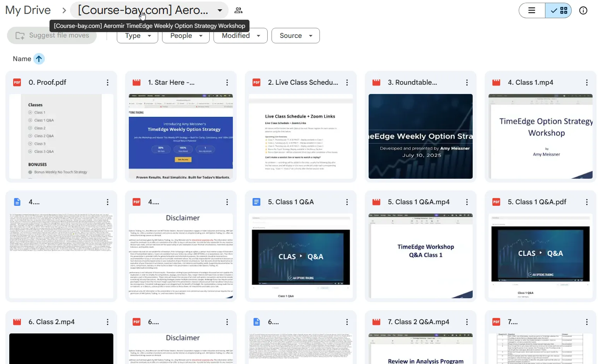Open the Type filter dropdown
This screenshot has height=364, width=598.
(137, 36)
